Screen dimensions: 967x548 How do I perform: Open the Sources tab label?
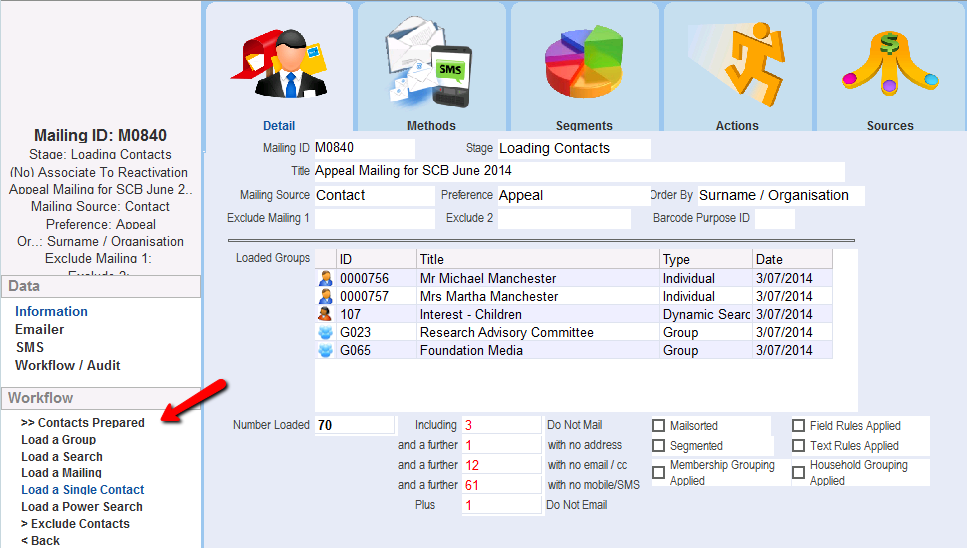click(x=890, y=126)
